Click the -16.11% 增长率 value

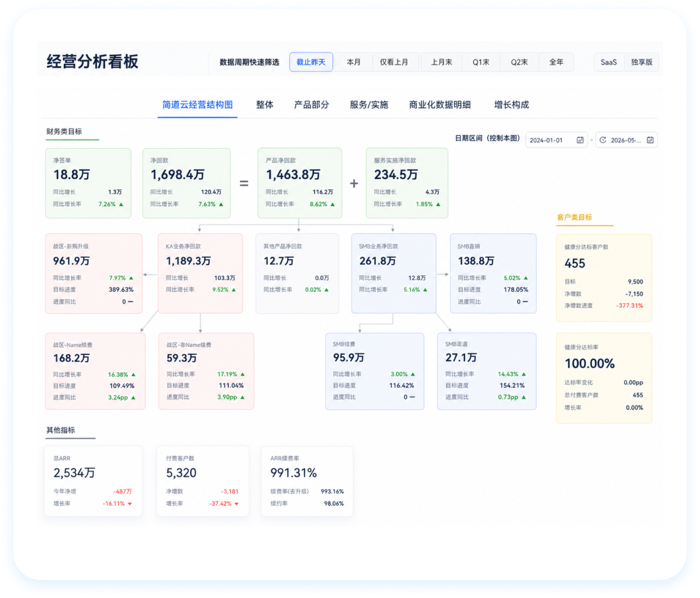pos(114,504)
